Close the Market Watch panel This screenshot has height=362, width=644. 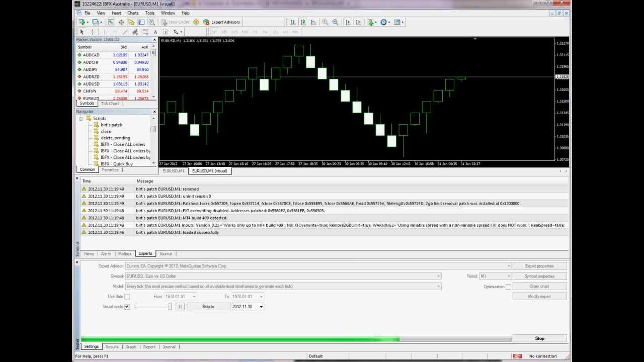154,40
